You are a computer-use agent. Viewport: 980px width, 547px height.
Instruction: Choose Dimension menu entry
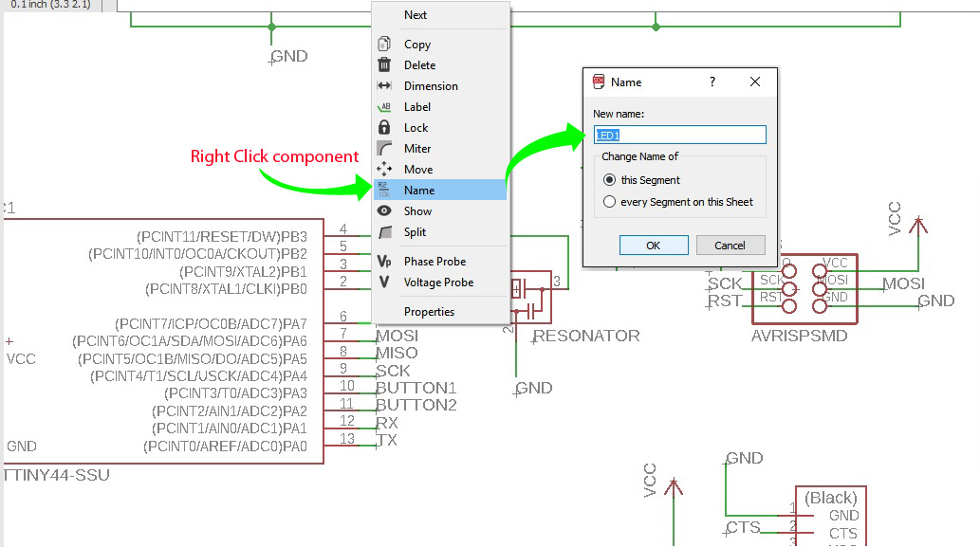coord(440,86)
